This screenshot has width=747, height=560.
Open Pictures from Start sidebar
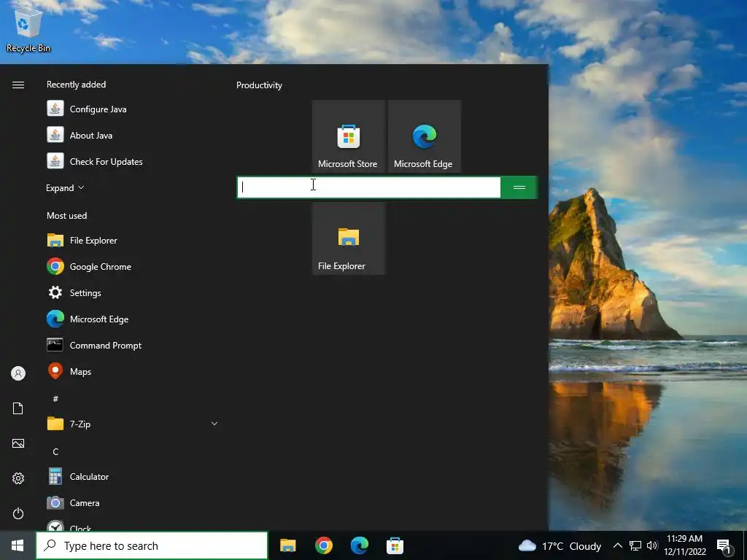(x=18, y=443)
